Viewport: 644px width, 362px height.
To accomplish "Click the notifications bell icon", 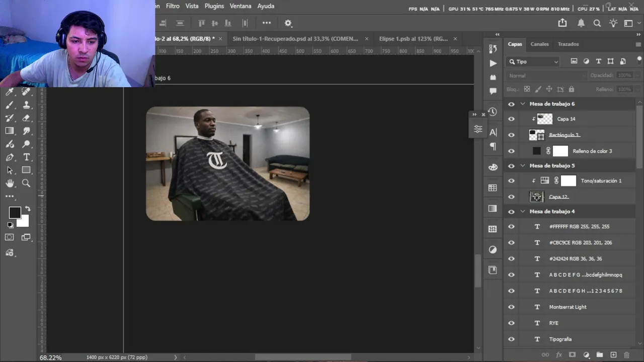I will click(581, 23).
